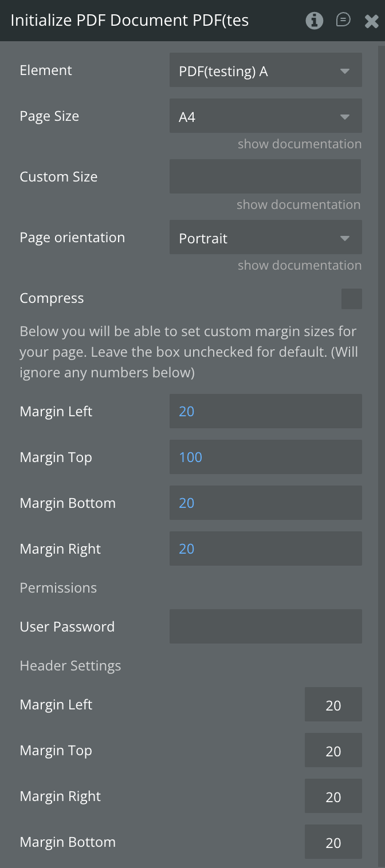Open the comment bubble icon

tap(343, 21)
